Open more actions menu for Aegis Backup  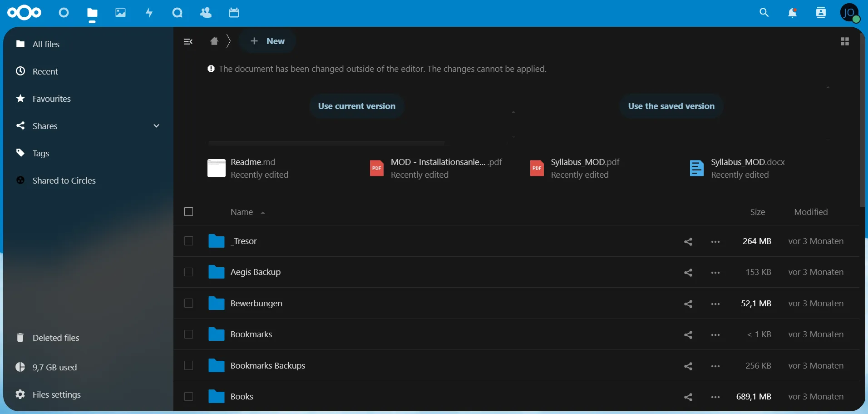pos(716,273)
